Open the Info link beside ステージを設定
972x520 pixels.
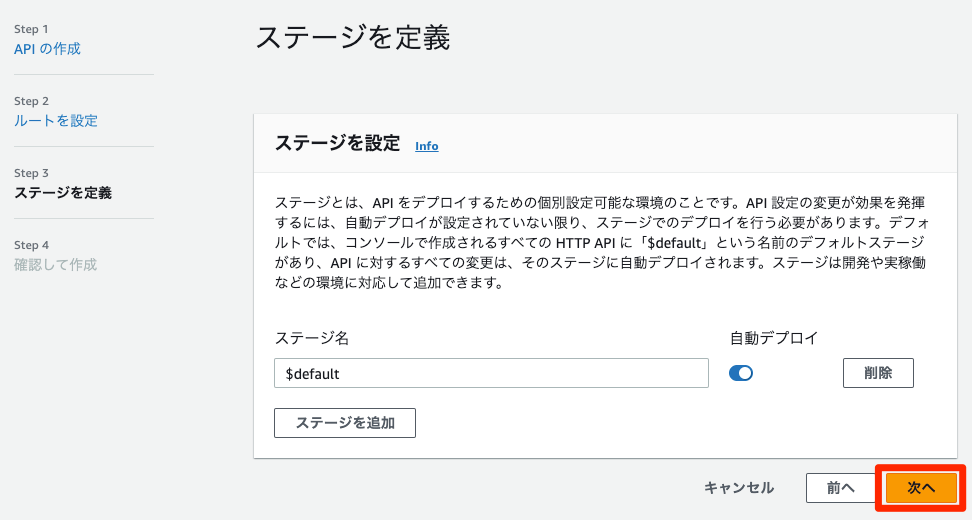coord(427,146)
